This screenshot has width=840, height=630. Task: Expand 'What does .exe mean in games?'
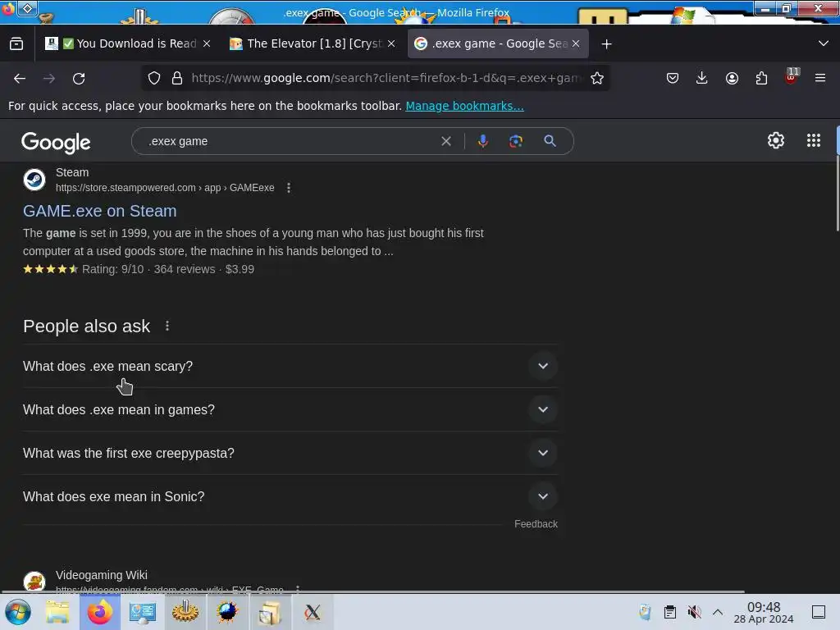tap(290, 410)
